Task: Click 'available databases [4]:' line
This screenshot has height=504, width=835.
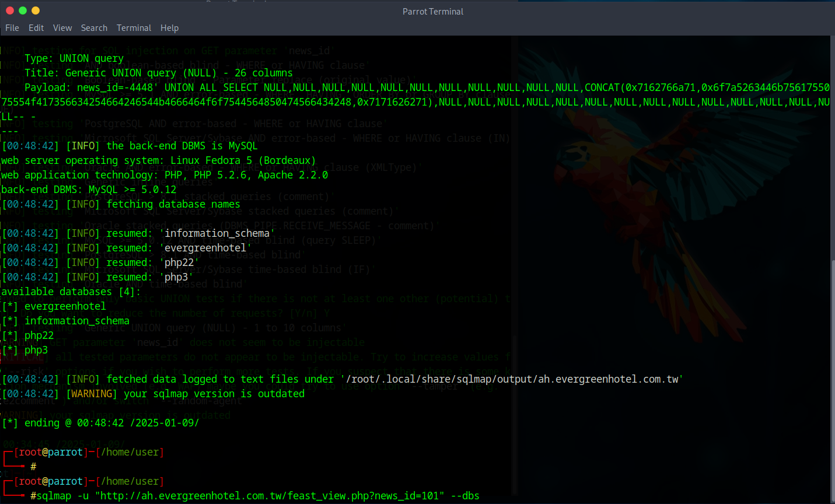Action: click(71, 292)
